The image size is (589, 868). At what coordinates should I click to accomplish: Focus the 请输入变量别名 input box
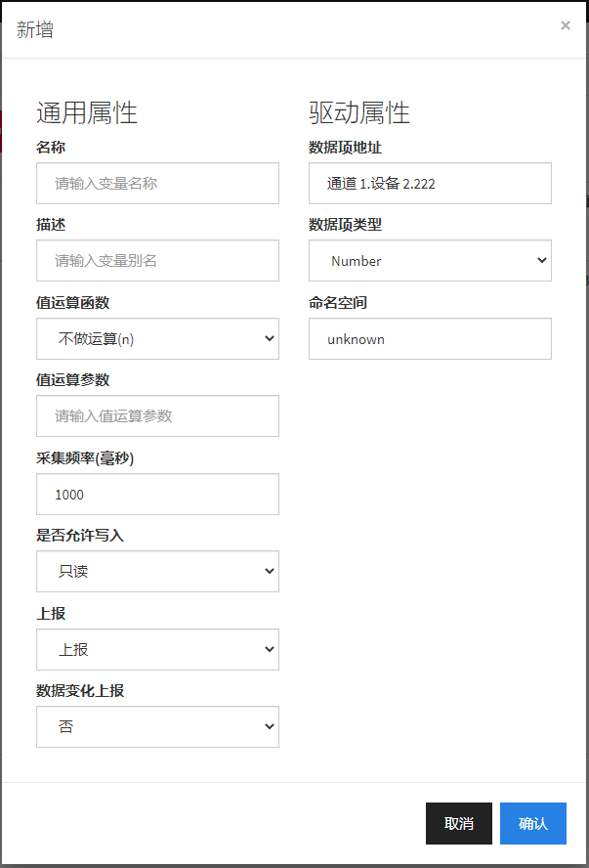pyautogui.click(x=157, y=261)
